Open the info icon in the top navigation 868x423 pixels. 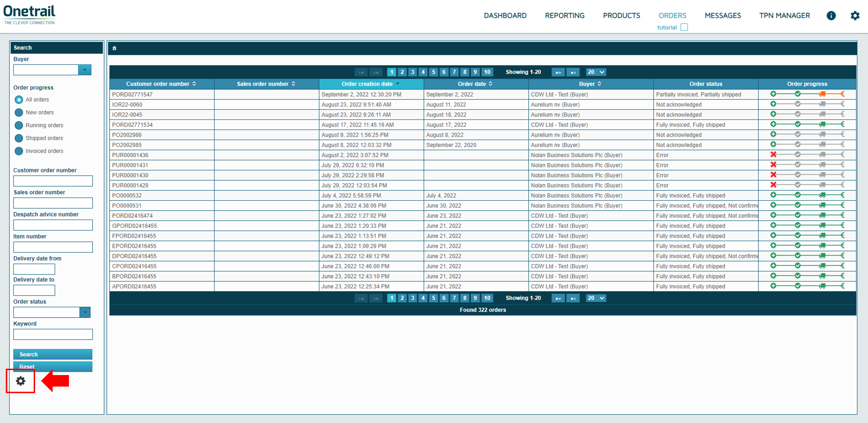831,15
